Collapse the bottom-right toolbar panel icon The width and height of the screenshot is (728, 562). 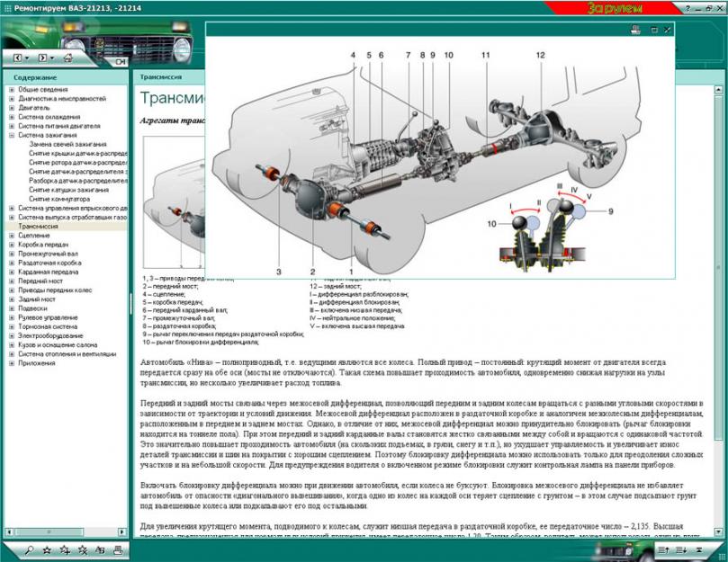coord(698,550)
